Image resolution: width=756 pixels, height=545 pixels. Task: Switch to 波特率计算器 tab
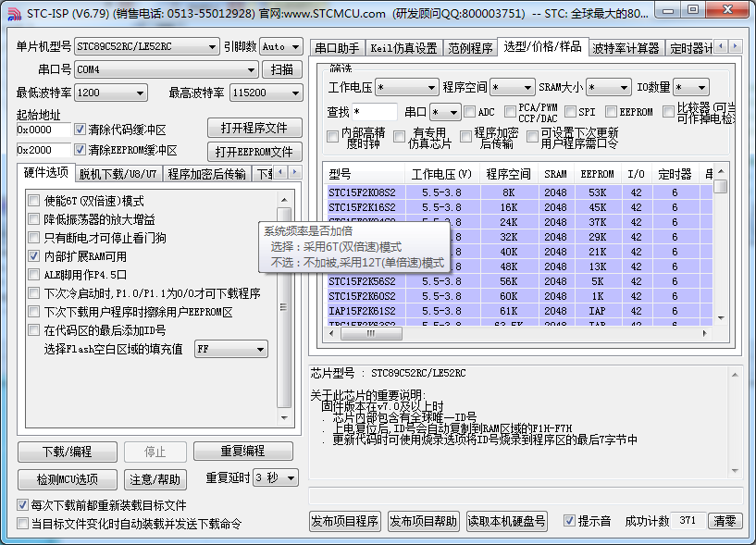[626, 48]
